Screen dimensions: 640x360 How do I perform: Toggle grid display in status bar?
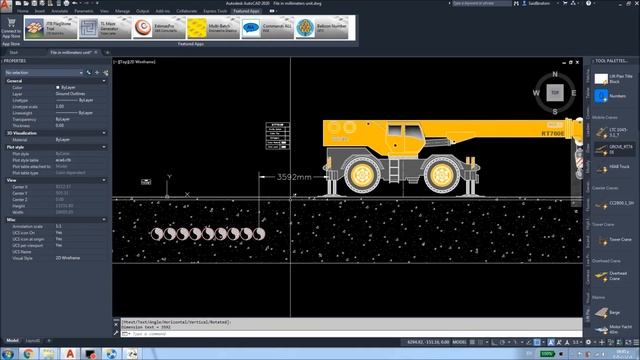click(x=472, y=342)
